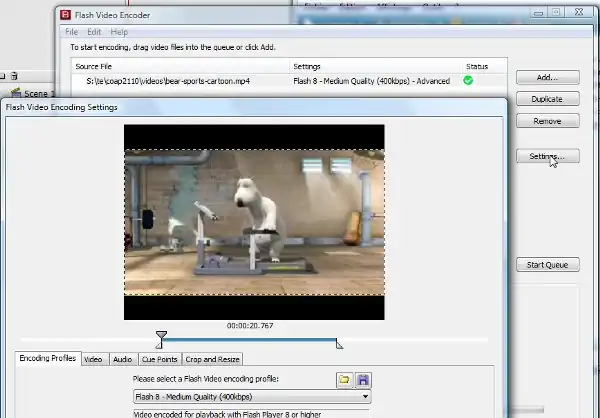Open the encoding profile dropdown

365,397
